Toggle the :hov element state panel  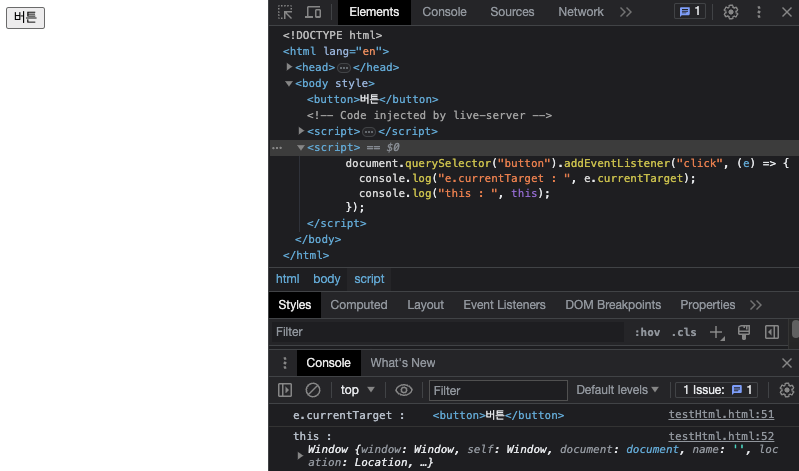click(x=647, y=332)
